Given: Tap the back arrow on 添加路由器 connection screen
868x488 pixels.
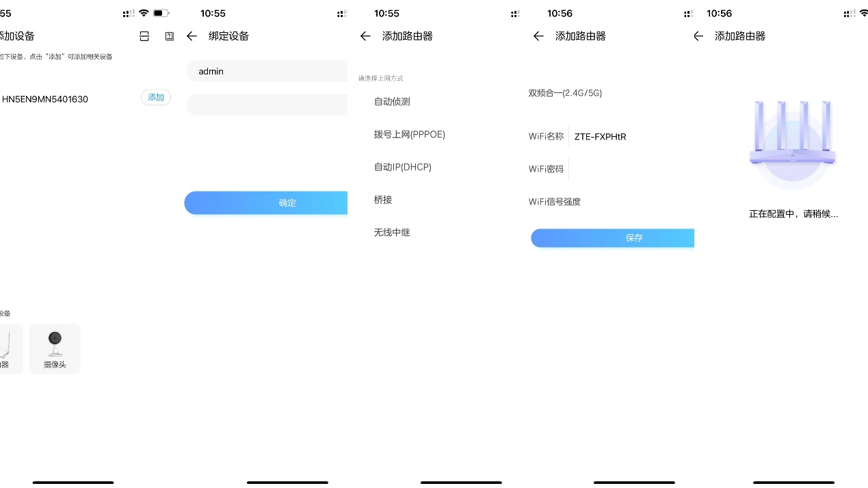Looking at the screenshot, I should (365, 36).
